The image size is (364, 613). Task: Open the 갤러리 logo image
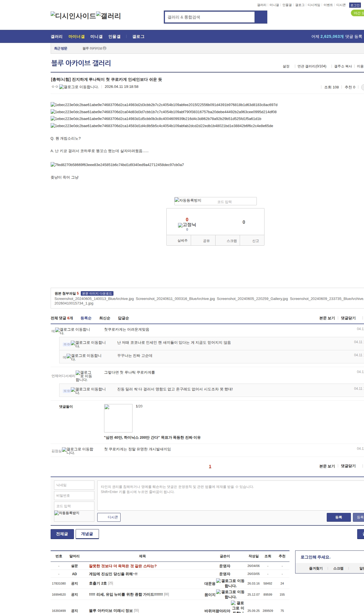tap(108, 16)
